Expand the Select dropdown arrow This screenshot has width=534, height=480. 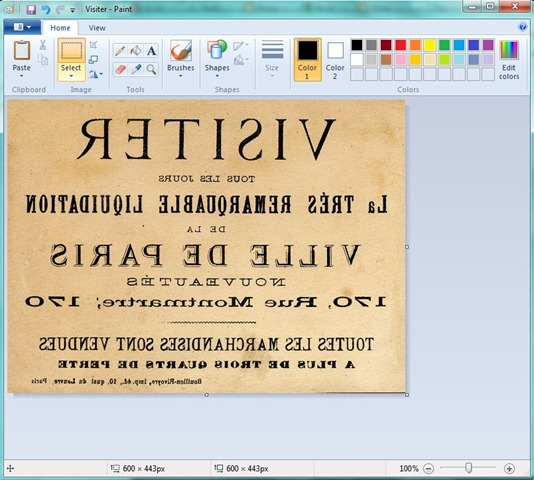tap(71, 76)
